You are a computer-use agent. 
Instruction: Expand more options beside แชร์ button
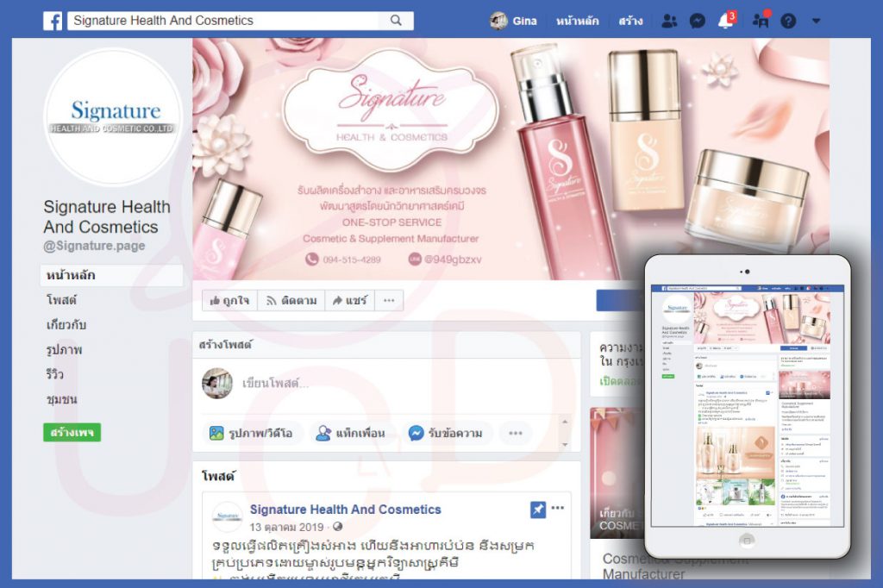(388, 300)
